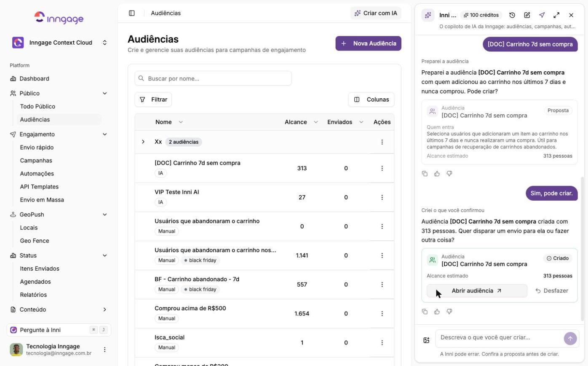Open the Enviados column sort dropdown
The image size is (588, 366).
(361, 122)
